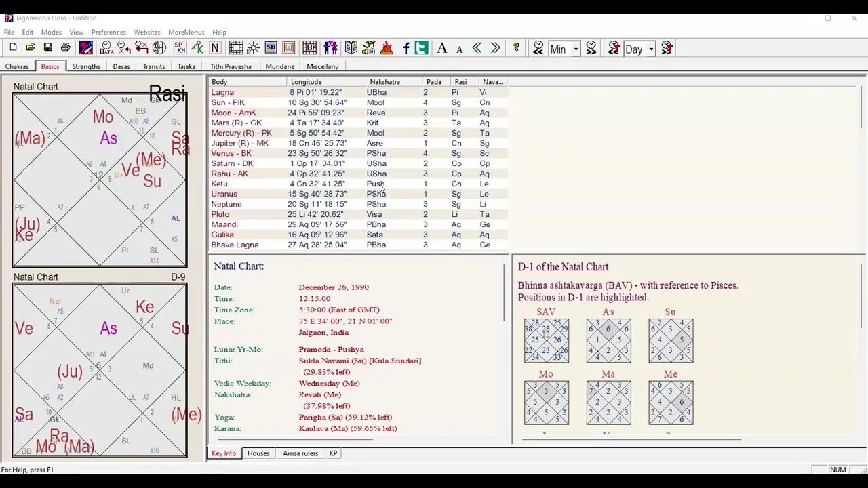
Task: Select the Amsa rulers bottom tab
Action: point(300,453)
